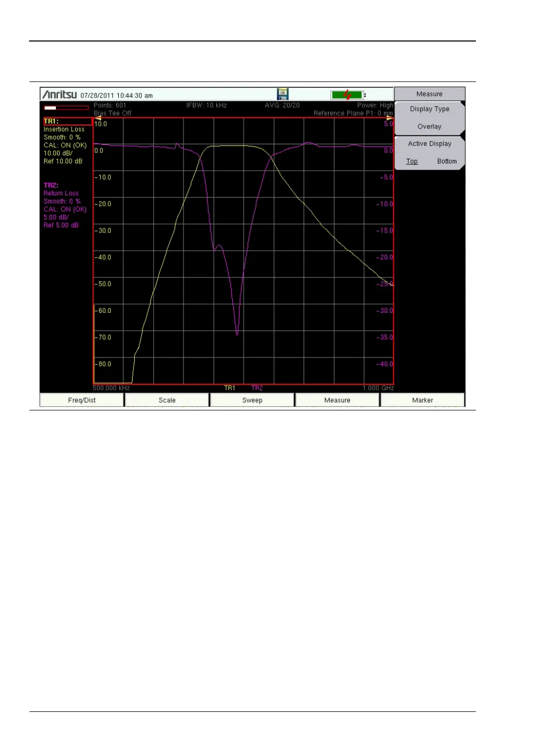Click the '500.000 kHz' start frequency
This screenshot has width=535, height=756.
pyautogui.click(x=111, y=388)
